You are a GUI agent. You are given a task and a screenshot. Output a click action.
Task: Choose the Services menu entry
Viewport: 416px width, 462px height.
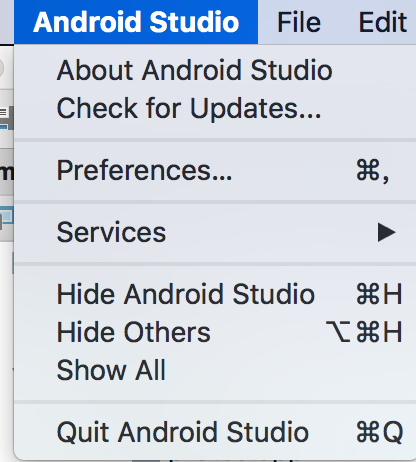pos(215,232)
